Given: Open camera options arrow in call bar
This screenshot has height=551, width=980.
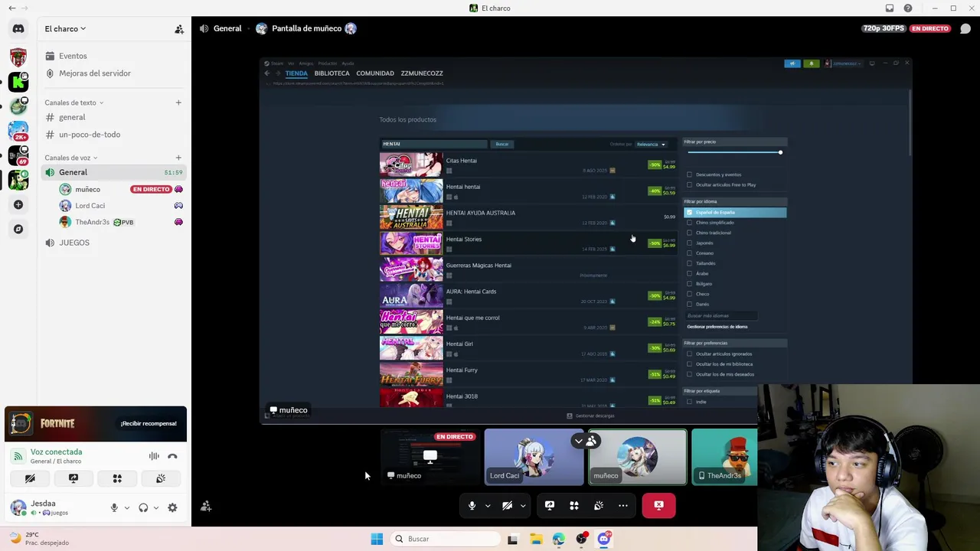Looking at the screenshot, I should click(523, 505).
